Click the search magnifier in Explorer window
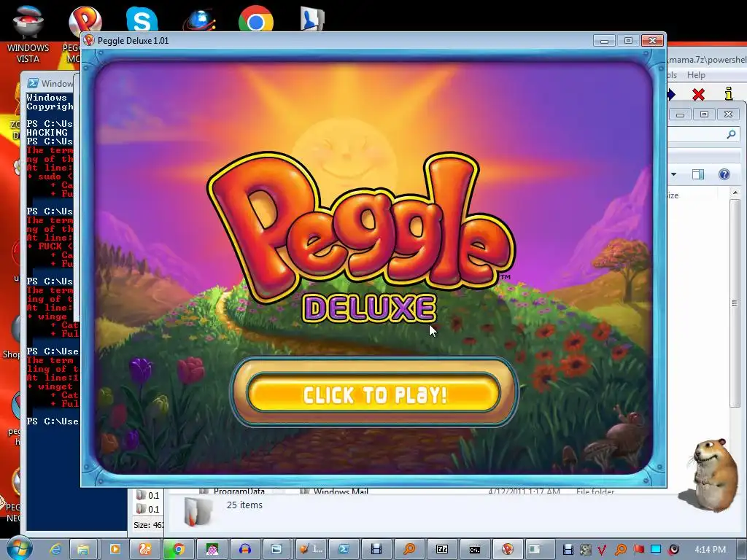Image resolution: width=747 pixels, height=560 pixels. 731,135
